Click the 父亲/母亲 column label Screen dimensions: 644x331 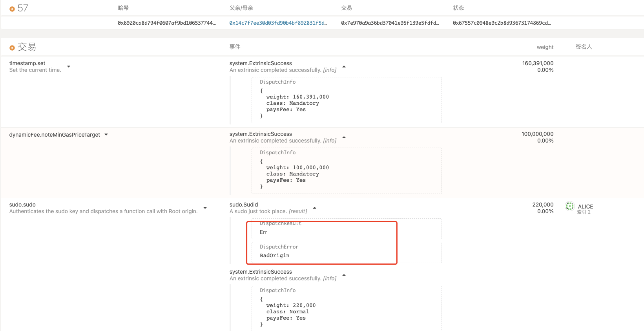pyautogui.click(x=241, y=8)
